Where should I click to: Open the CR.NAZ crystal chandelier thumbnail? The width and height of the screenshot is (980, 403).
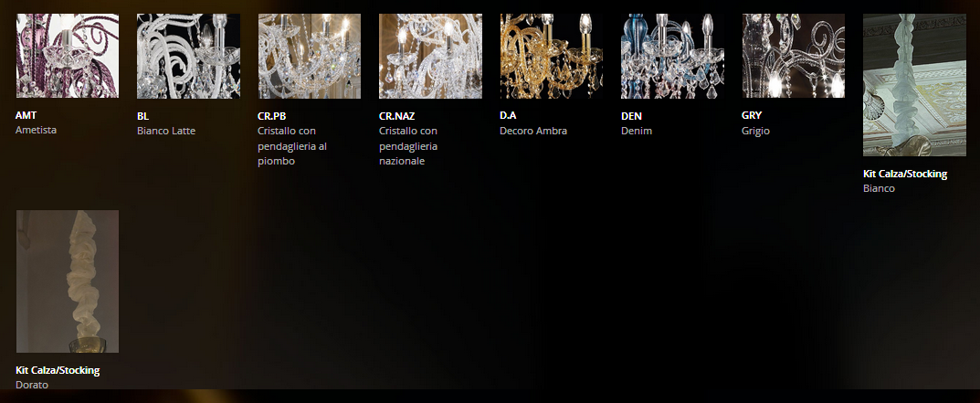[x=430, y=56]
